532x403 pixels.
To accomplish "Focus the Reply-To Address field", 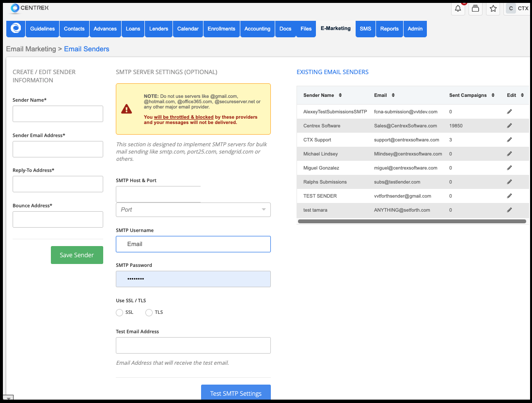I will (x=58, y=184).
